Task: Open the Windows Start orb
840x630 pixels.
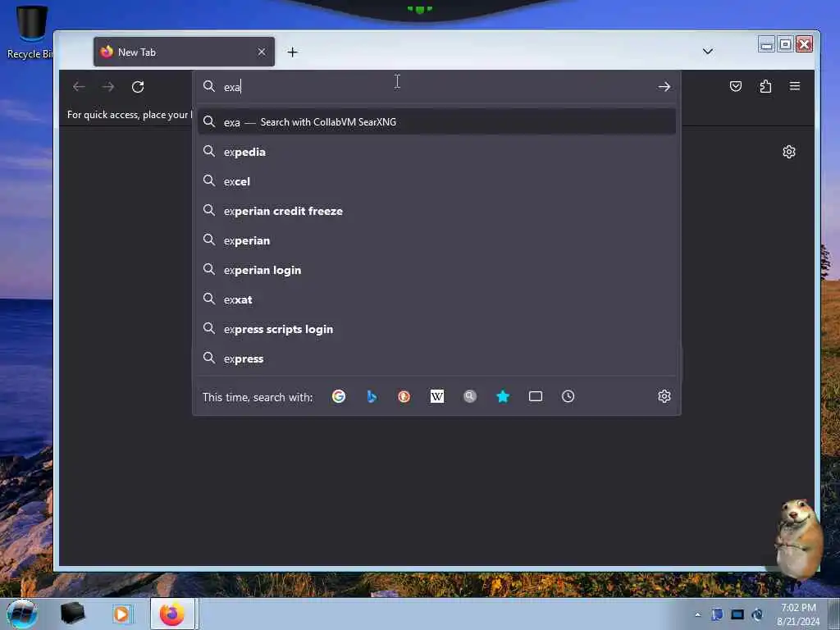Action: (x=22, y=614)
